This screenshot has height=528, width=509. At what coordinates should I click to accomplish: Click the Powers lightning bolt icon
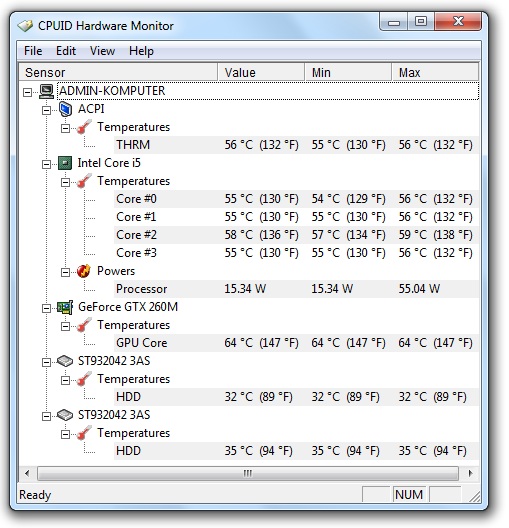(83, 271)
